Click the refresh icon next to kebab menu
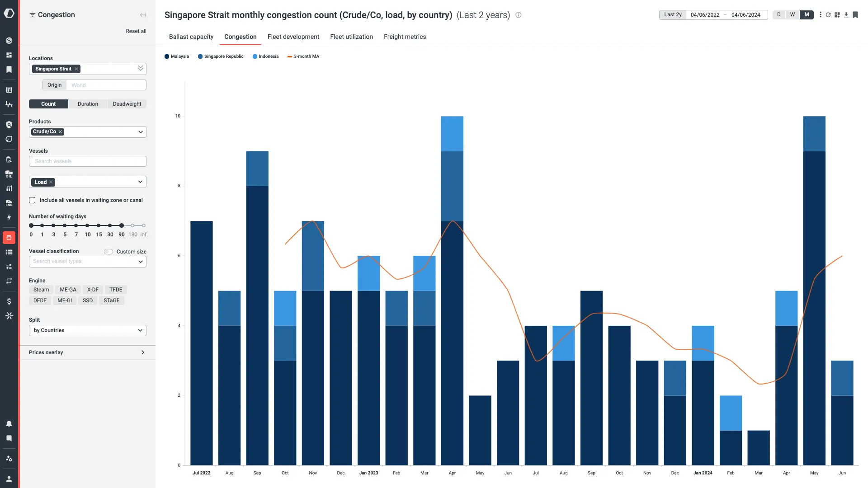868x488 pixels. [x=828, y=15]
